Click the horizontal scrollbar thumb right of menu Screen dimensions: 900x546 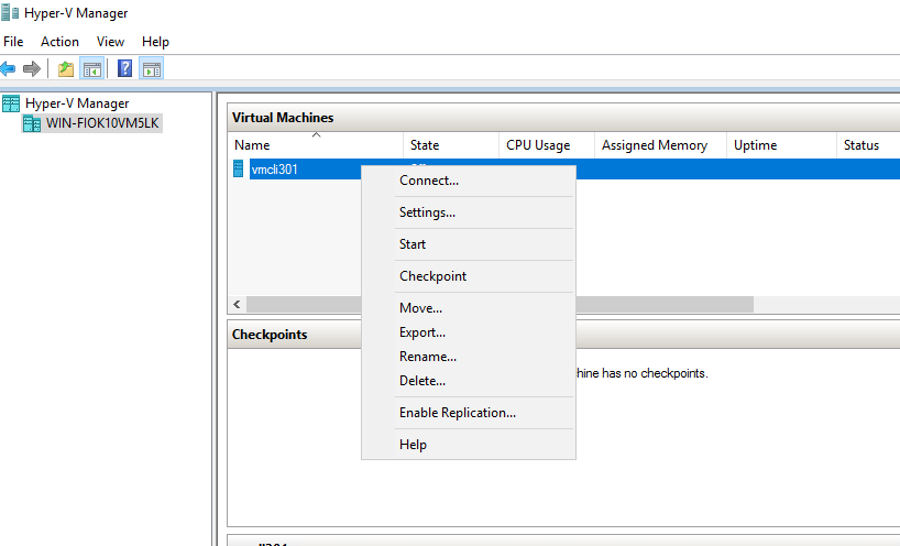[x=665, y=304]
